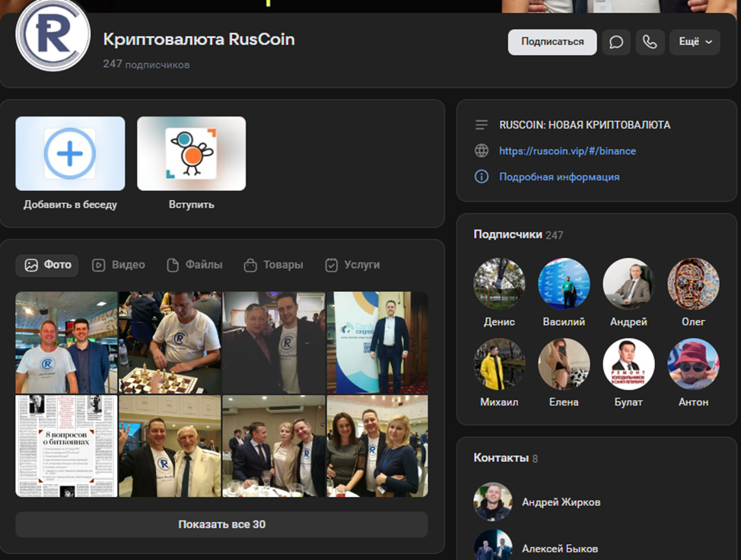The height and width of the screenshot is (560, 741).
Task: Switch to the Файлы tab
Action: coord(194,265)
